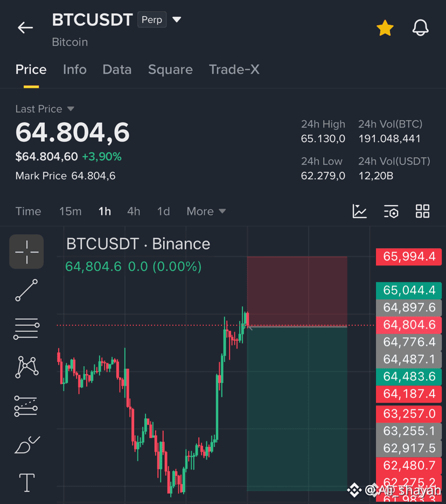Image resolution: width=446 pixels, height=504 pixels.
Task: Select the brush drawing tool
Action: (27, 445)
